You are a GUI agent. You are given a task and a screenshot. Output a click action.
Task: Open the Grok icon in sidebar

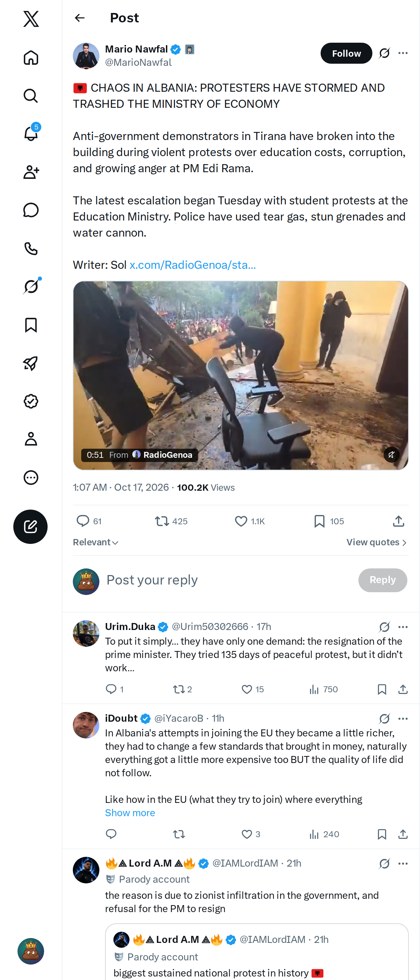tap(31, 286)
